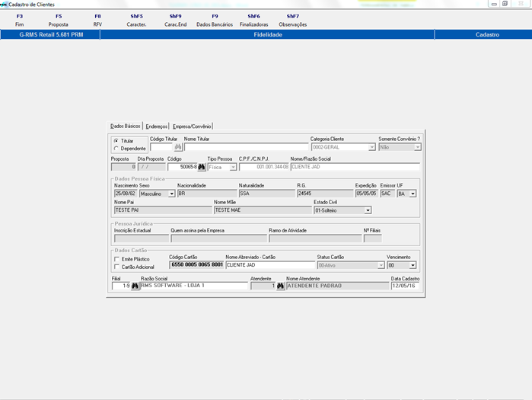Screen dimensions: 532x400
Task: Click the G-RMS Retail 5.681 PRM header label
Action: coord(51,34)
